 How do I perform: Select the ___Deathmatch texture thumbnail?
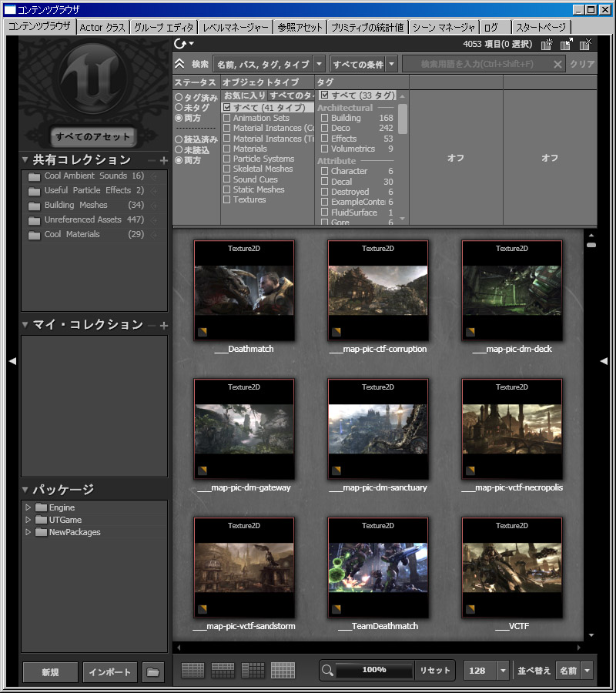pyautogui.click(x=244, y=291)
